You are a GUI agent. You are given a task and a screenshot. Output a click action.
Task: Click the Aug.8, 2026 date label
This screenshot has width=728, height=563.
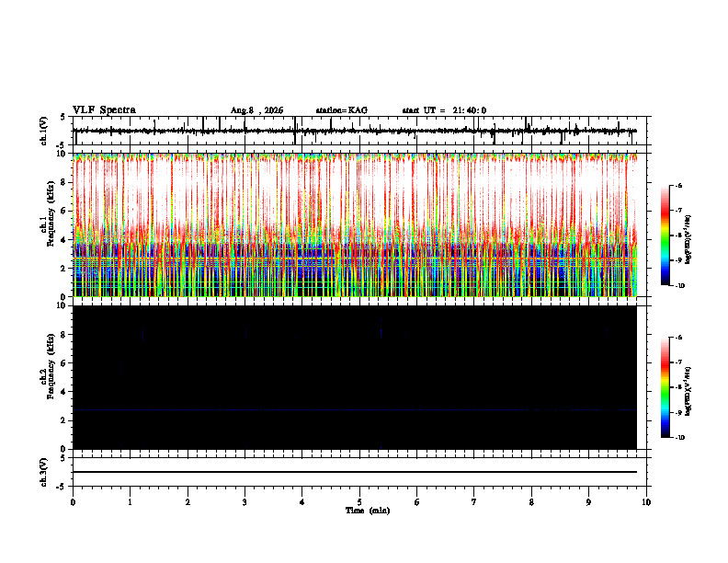click(256, 110)
